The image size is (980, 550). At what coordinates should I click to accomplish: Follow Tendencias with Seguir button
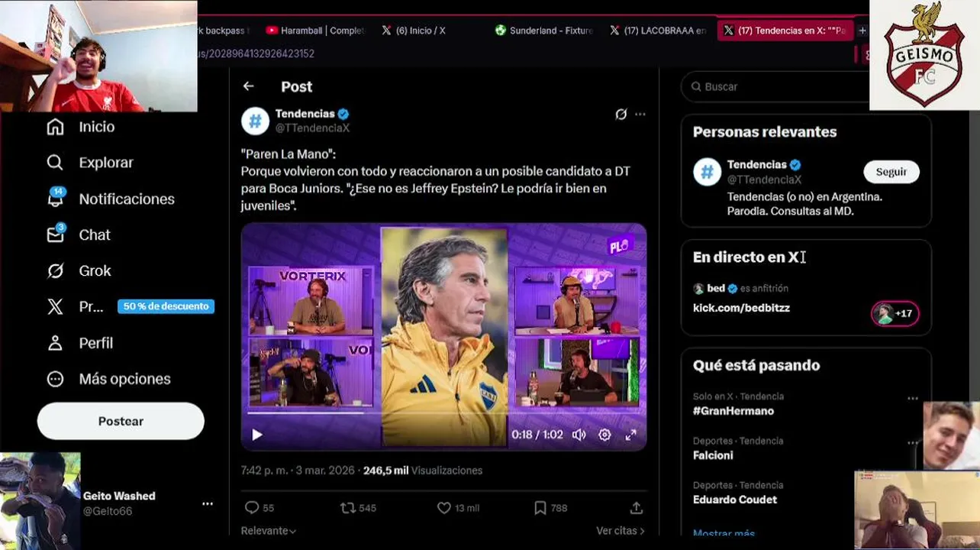(x=891, y=172)
